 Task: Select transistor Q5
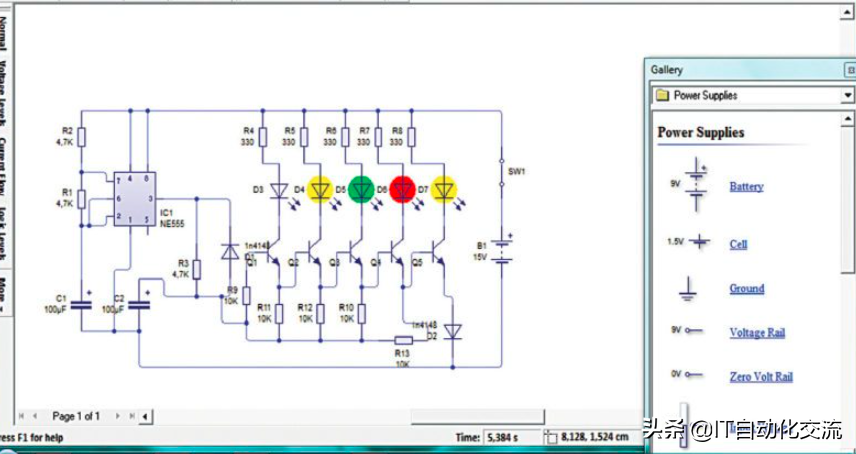click(x=437, y=253)
